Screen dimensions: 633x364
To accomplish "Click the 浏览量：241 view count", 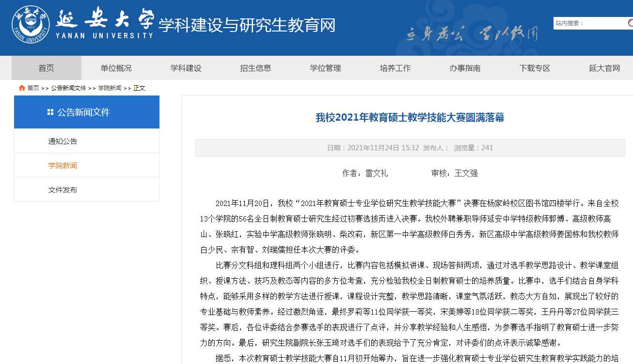I will (x=474, y=148).
